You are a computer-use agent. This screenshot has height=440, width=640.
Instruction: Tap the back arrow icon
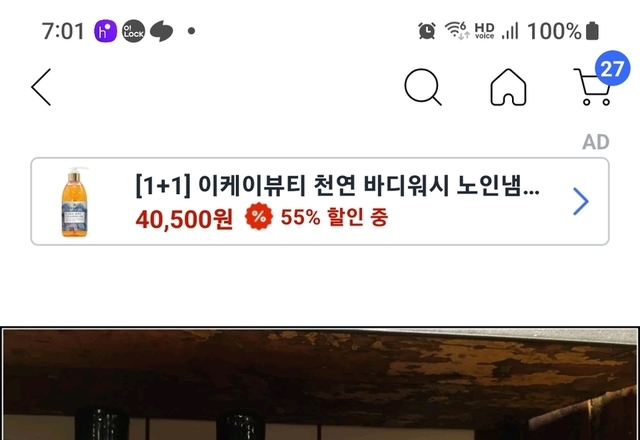41,87
